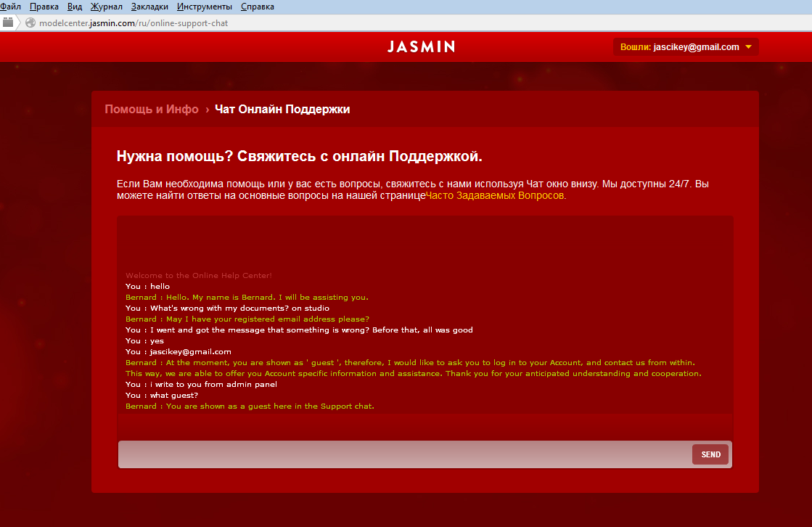This screenshot has width=812, height=527.
Task: Click the globe site identity icon
Action: 30,23
